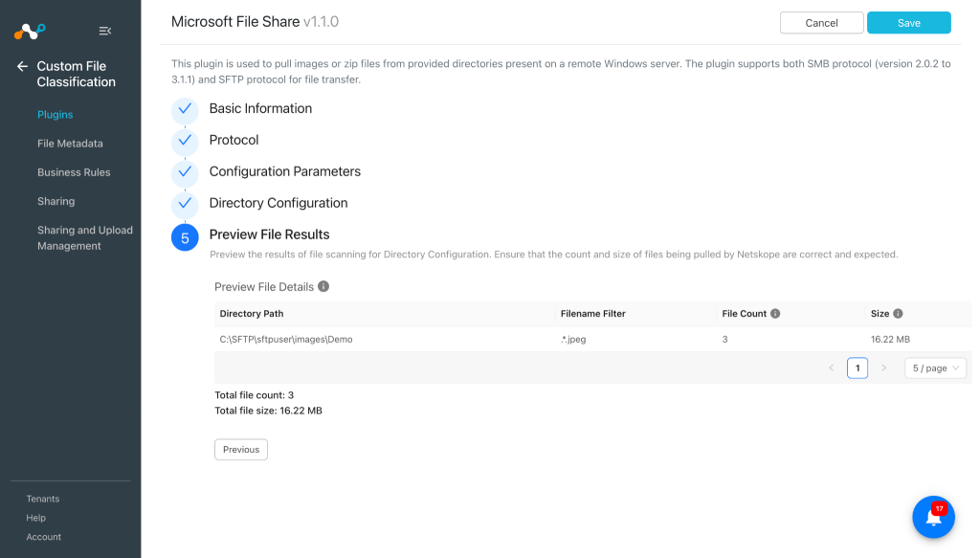Click the Size column info icon
Image resolution: width=980 pixels, height=558 pixels.
898,314
